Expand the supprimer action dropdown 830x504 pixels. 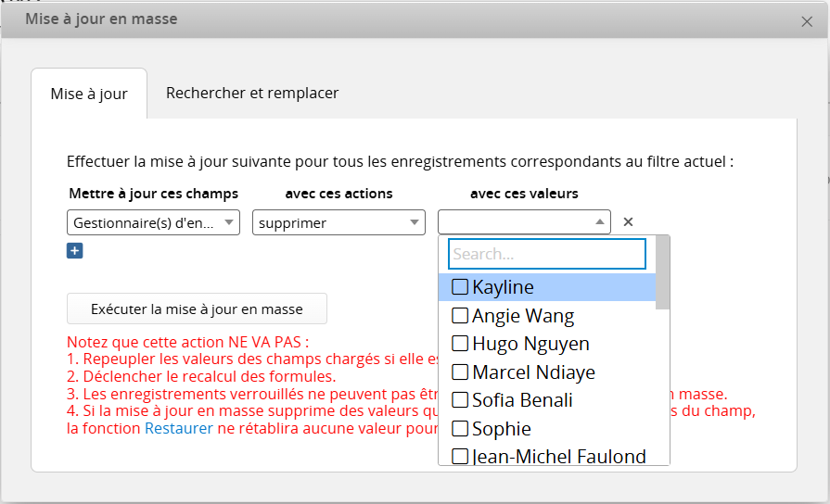point(338,222)
